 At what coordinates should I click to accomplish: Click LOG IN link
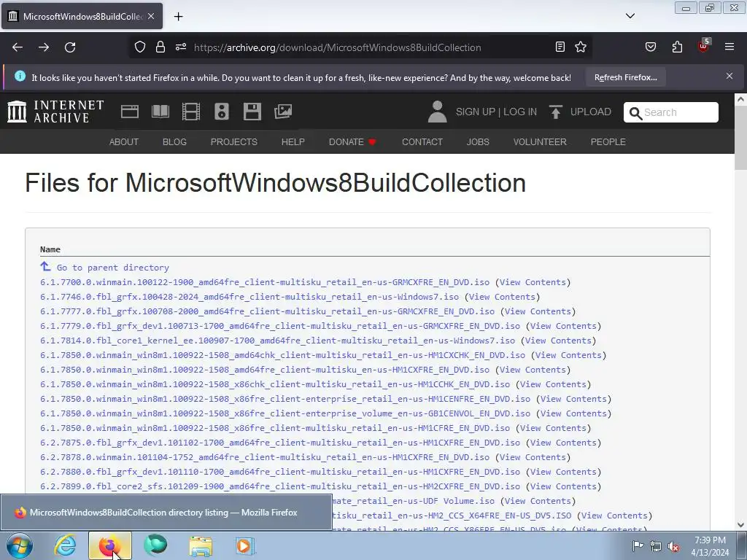coord(520,112)
